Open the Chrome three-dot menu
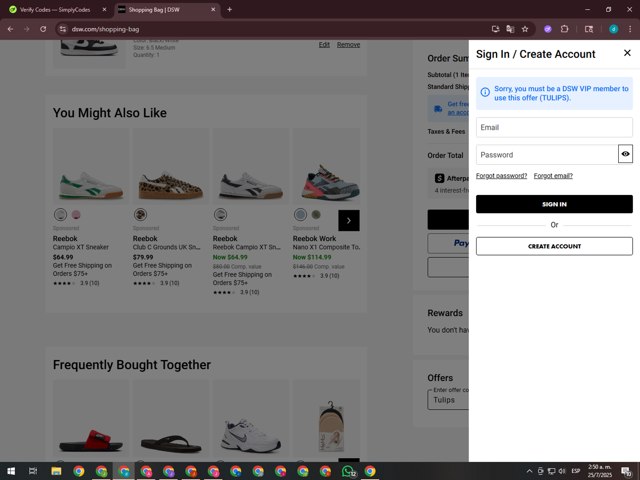 (630, 29)
